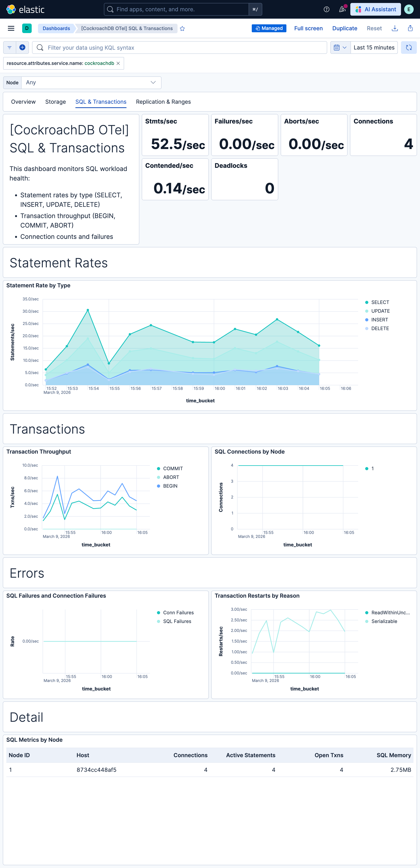The image size is (420, 868).
Task: Open the notifications bell
Action: coord(341,9)
